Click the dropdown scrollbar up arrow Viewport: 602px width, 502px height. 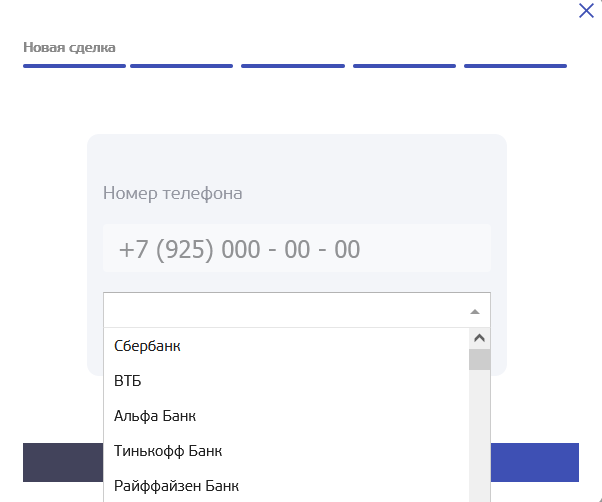(480, 338)
